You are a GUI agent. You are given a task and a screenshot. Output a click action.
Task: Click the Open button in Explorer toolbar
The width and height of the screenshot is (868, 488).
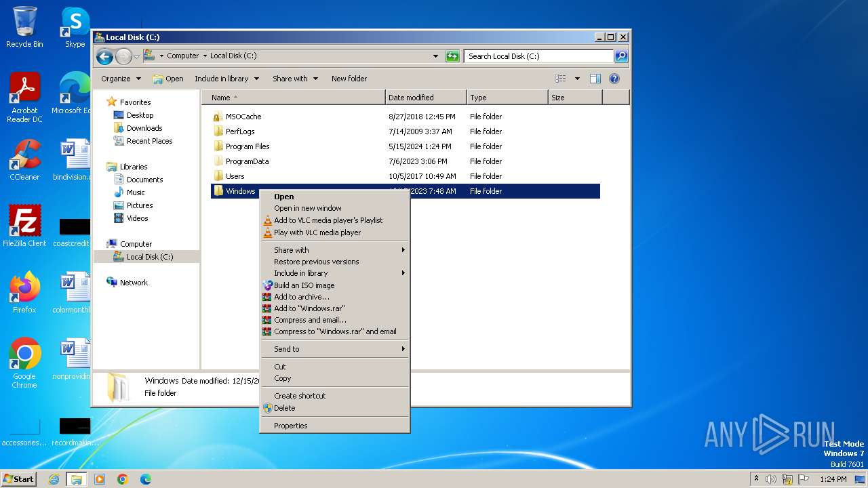168,79
